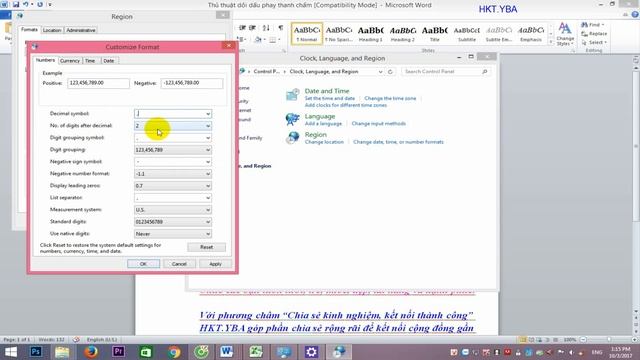Image resolution: width=640 pixels, height=360 pixels.
Task: Click Set the time and date link
Action: pos(330,98)
